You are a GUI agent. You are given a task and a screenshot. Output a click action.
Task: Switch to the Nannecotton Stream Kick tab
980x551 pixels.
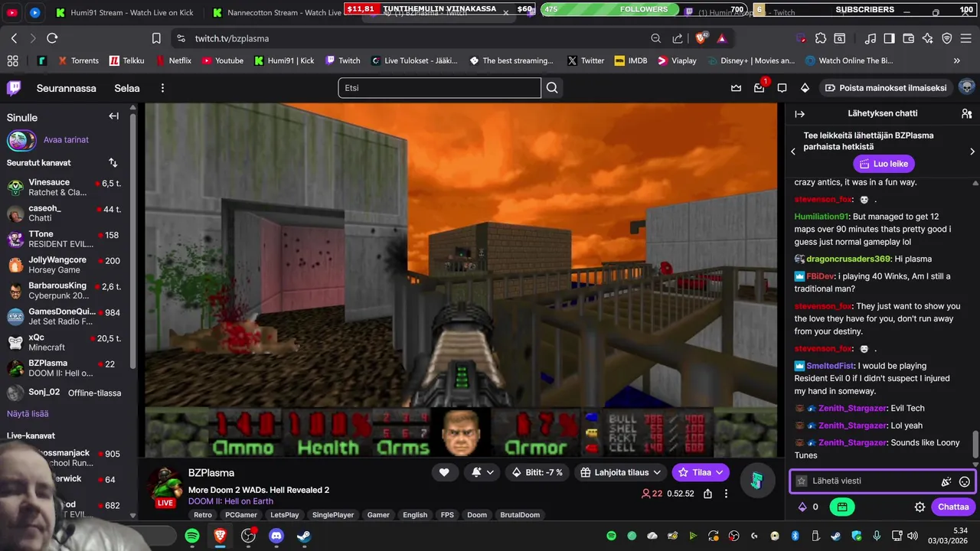(276, 13)
